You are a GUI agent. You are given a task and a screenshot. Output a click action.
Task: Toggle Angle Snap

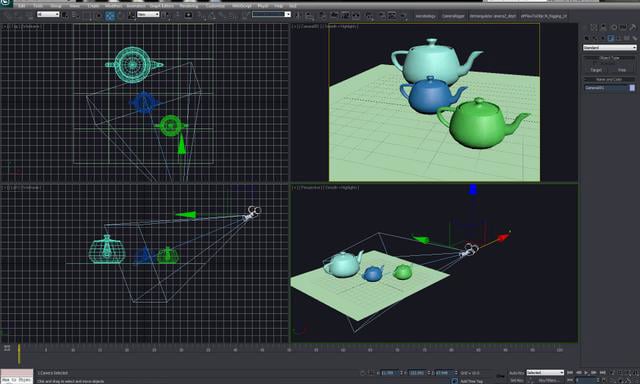point(212,16)
